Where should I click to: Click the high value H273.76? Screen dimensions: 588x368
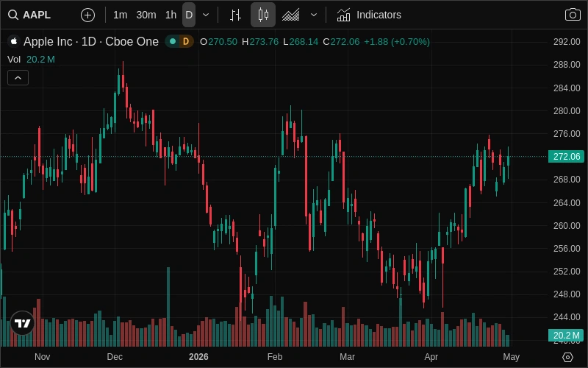[260, 42]
